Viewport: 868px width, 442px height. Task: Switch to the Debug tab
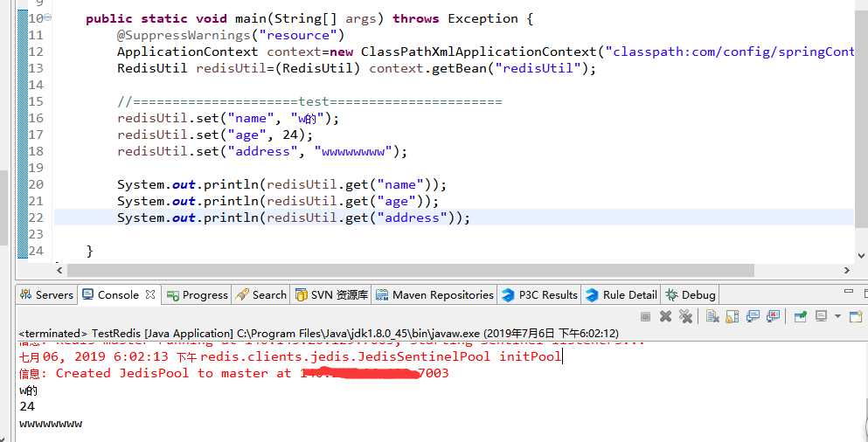tap(691, 295)
